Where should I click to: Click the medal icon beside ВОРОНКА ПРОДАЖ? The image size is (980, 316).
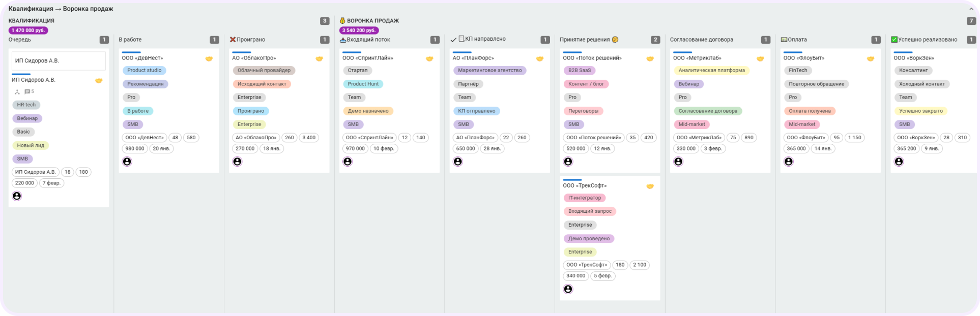pos(342,21)
